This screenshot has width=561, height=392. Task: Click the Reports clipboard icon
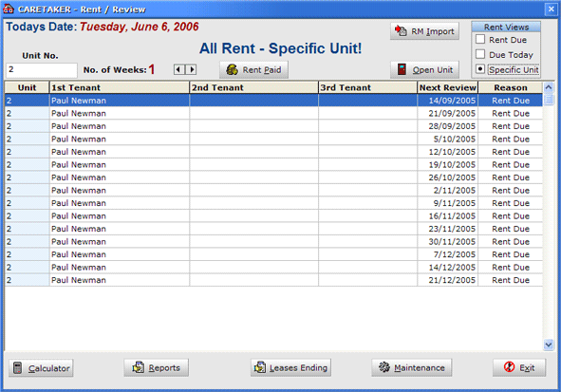click(138, 367)
